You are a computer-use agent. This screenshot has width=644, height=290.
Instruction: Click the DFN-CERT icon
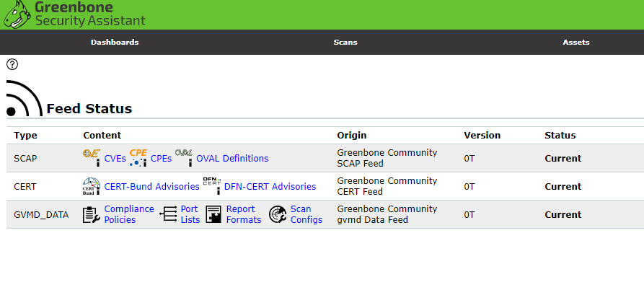click(x=212, y=187)
